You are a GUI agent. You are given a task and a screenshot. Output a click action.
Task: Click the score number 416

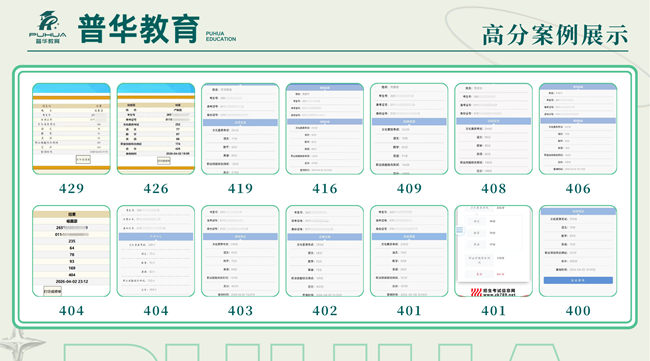[325, 189]
